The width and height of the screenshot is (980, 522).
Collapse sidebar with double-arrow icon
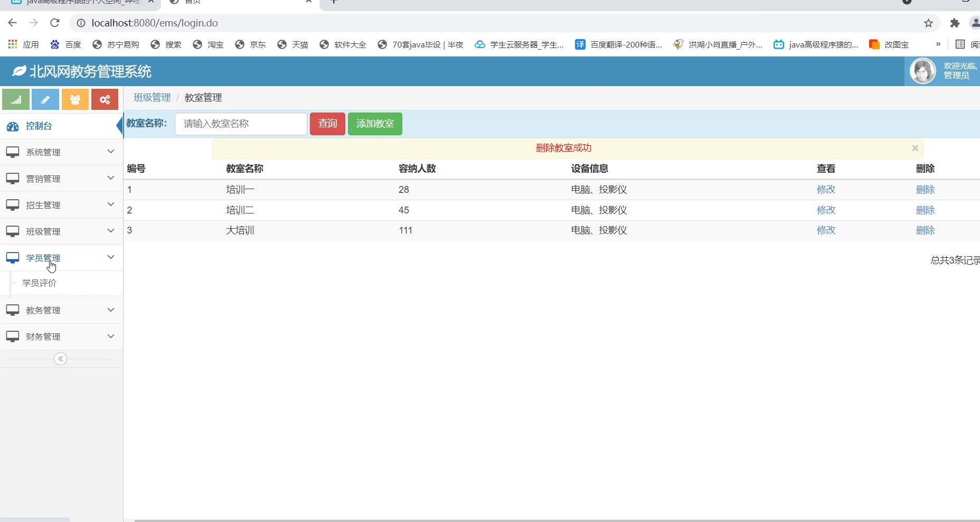coord(61,359)
